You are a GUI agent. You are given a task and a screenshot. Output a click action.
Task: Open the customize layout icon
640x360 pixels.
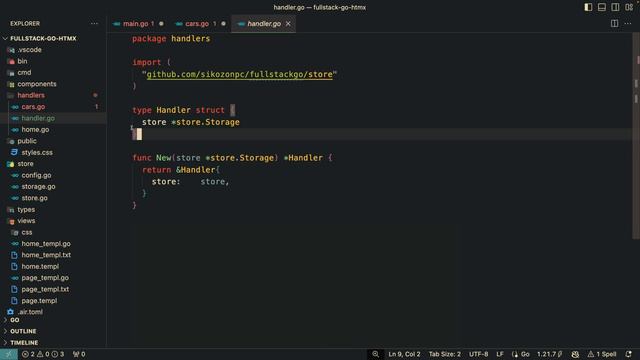[x=629, y=7]
